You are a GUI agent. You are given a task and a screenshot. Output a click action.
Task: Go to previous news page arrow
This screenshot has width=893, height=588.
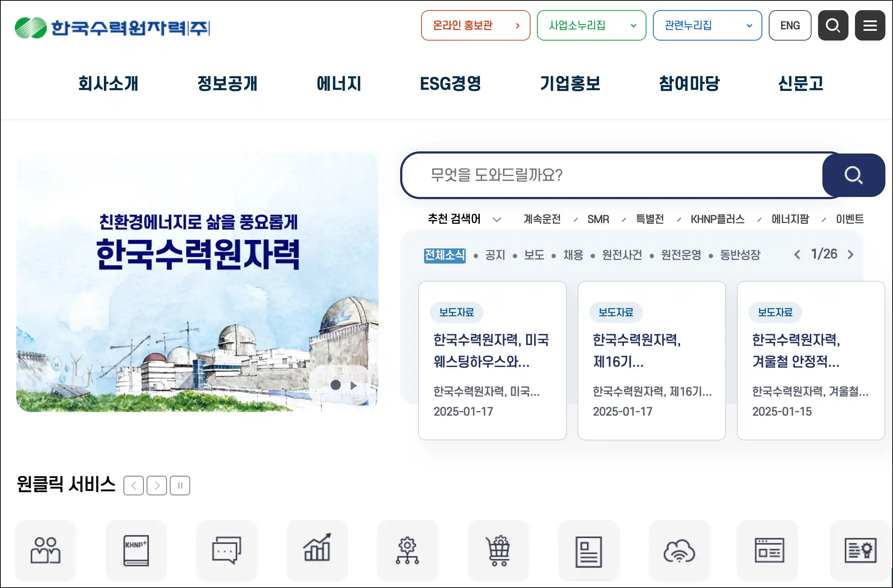797,255
